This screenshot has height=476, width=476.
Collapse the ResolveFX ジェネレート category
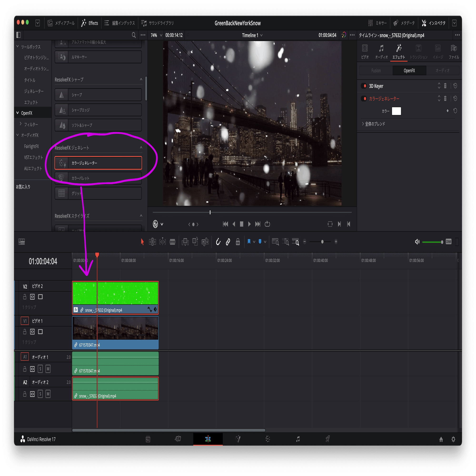(x=141, y=148)
